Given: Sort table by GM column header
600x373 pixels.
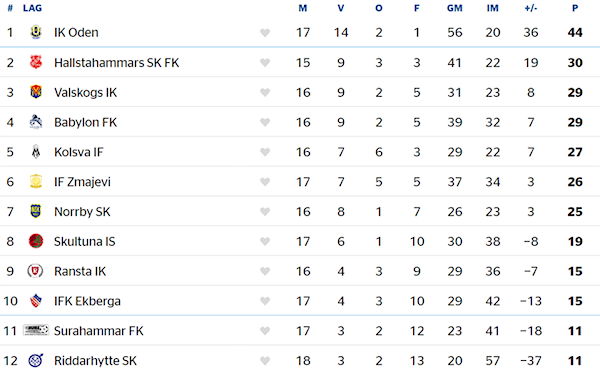Looking at the screenshot, I should point(455,8).
